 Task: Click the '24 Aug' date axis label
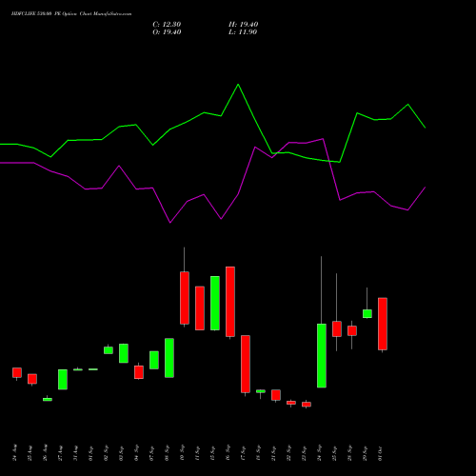15,453
